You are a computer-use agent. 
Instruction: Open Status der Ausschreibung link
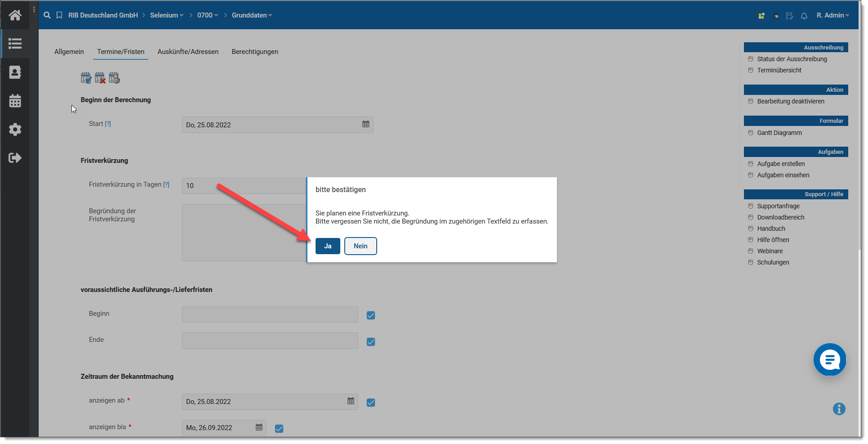pyautogui.click(x=792, y=59)
